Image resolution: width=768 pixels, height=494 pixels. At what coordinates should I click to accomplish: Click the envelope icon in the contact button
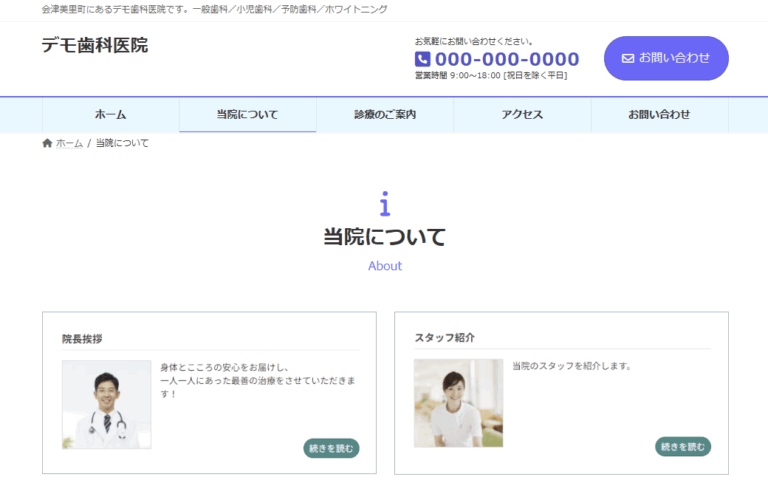coord(628,58)
